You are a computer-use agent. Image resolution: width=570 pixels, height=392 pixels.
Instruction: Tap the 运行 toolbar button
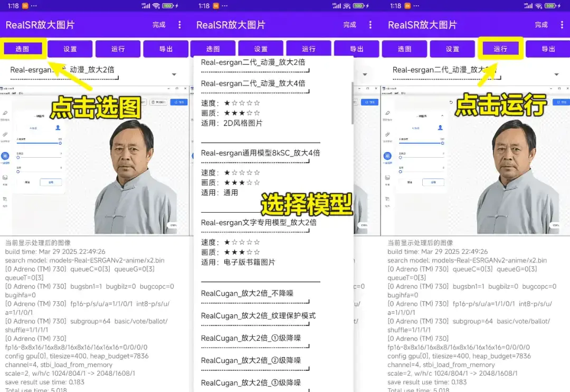(500, 48)
